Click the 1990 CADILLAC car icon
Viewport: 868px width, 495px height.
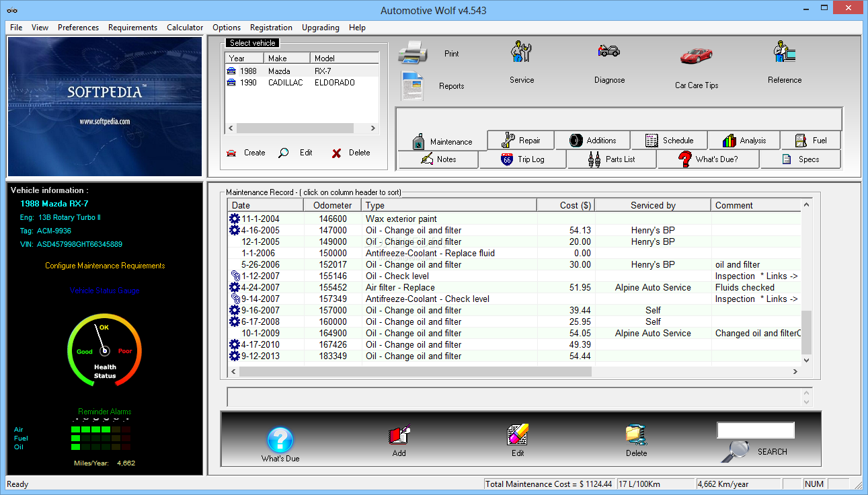point(231,83)
